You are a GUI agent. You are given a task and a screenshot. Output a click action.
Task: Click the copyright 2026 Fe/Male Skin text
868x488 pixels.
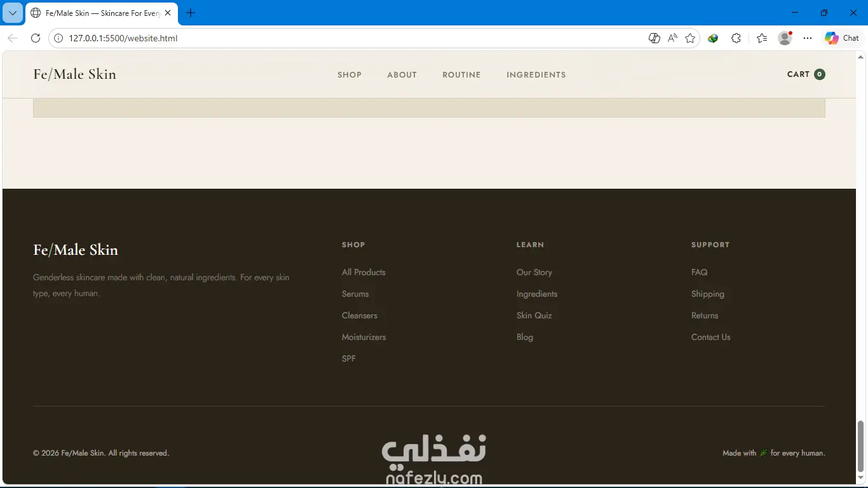pos(101,453)
